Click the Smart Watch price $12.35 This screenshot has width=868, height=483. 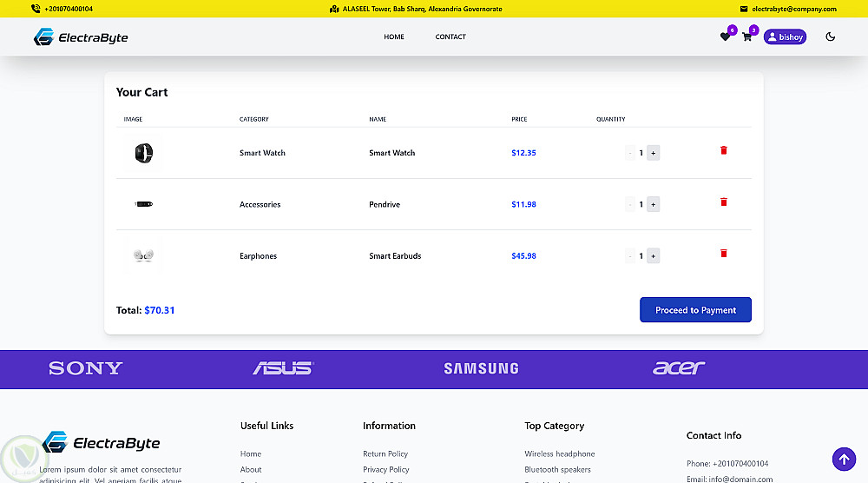tap(523, 153)
